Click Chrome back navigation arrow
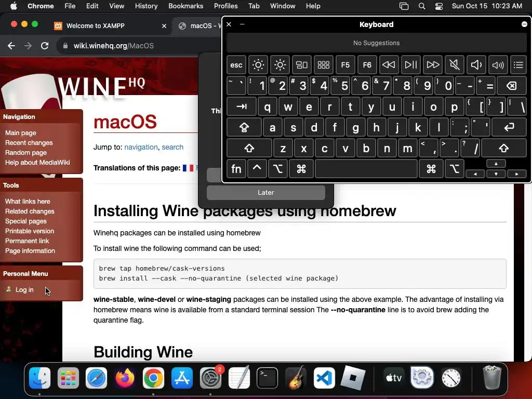The height and width of the screenshot is (399, 532). tap(11, 46)
